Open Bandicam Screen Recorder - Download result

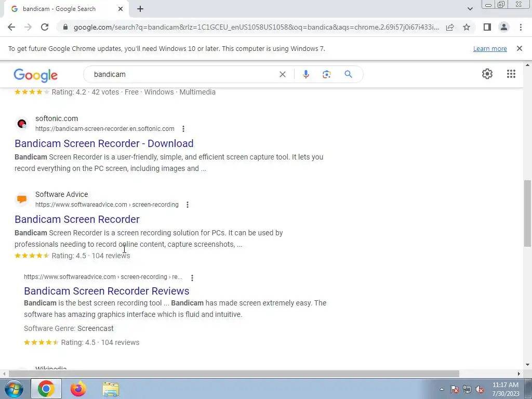tap(104, 143)
